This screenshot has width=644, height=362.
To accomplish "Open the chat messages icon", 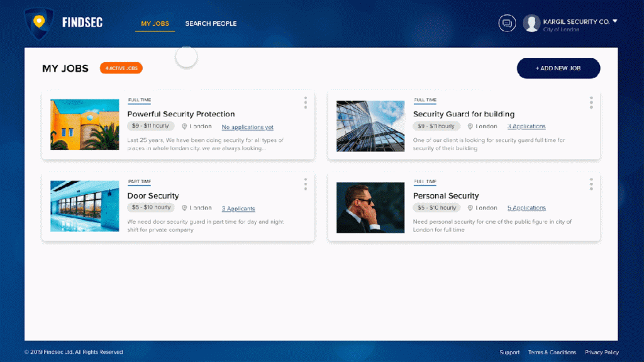I will (507, 23).
